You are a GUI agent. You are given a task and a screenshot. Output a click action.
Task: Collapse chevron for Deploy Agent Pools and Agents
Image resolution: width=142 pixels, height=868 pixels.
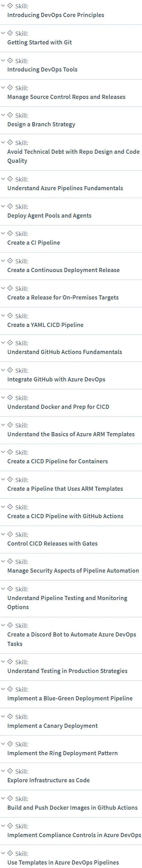3,207
